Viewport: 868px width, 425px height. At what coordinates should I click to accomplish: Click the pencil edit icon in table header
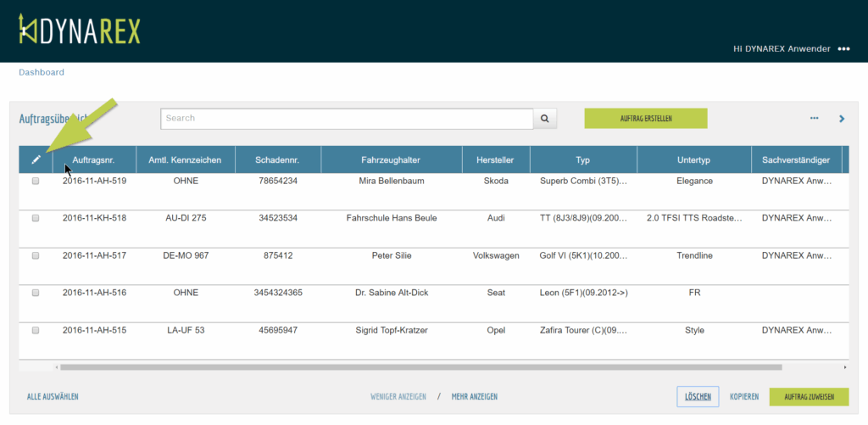(x=36, y=159)
